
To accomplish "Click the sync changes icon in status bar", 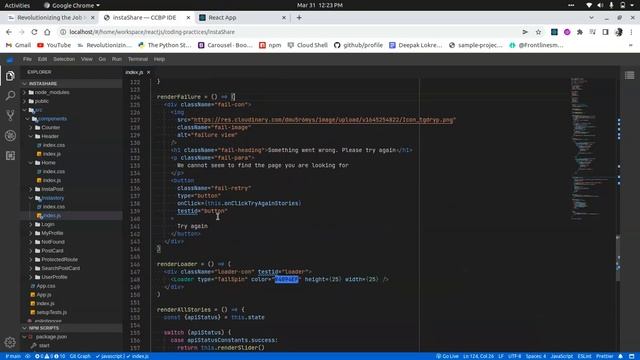I will pyautogui.click(x=28, y=356).
